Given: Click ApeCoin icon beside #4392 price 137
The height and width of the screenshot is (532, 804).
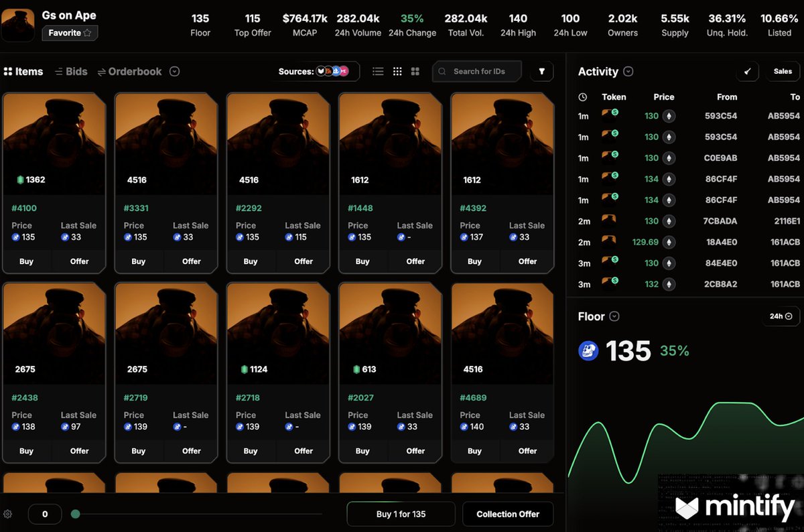Looking at the screenshot, I should coord(464,237).
